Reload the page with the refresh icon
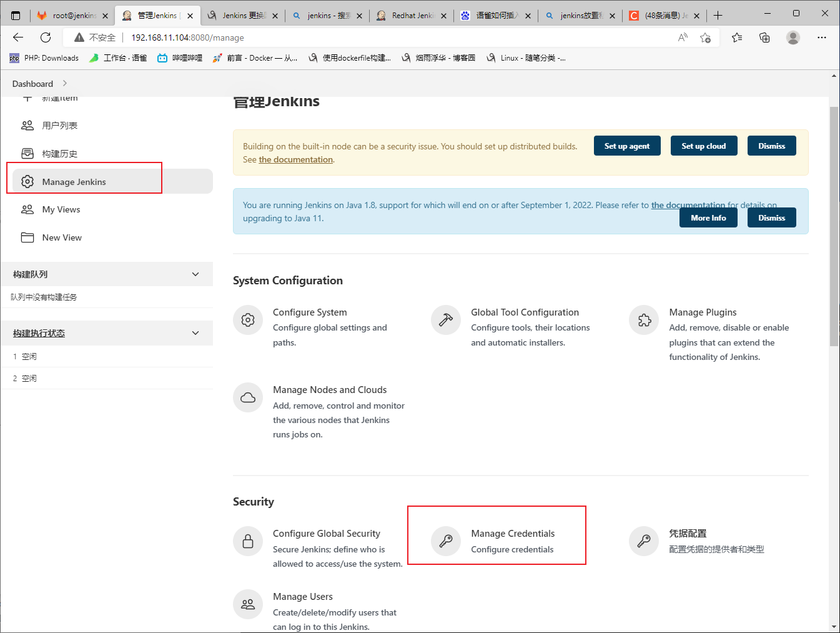This screenshot has width=840, height=633. click(x=46, y=37)
